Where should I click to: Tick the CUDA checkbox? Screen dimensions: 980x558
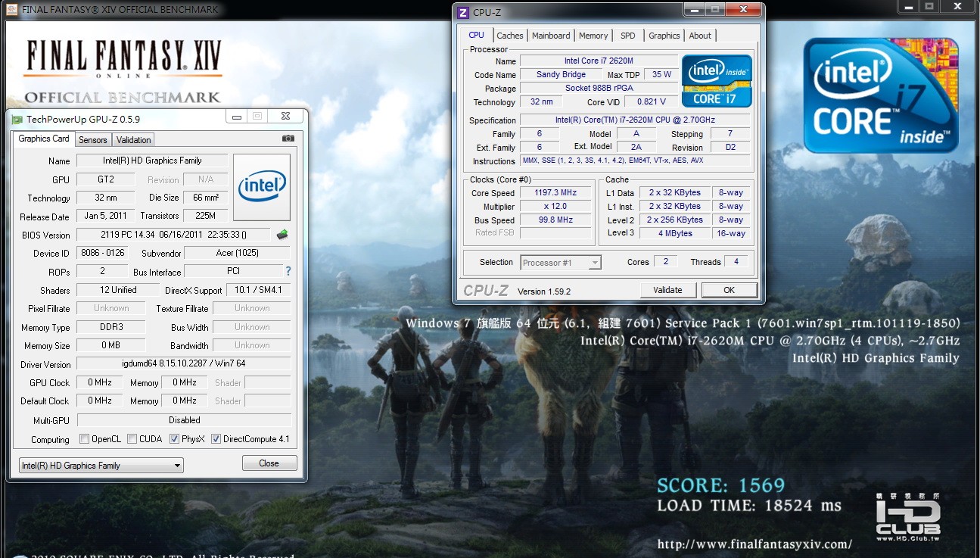pos(132,439)
